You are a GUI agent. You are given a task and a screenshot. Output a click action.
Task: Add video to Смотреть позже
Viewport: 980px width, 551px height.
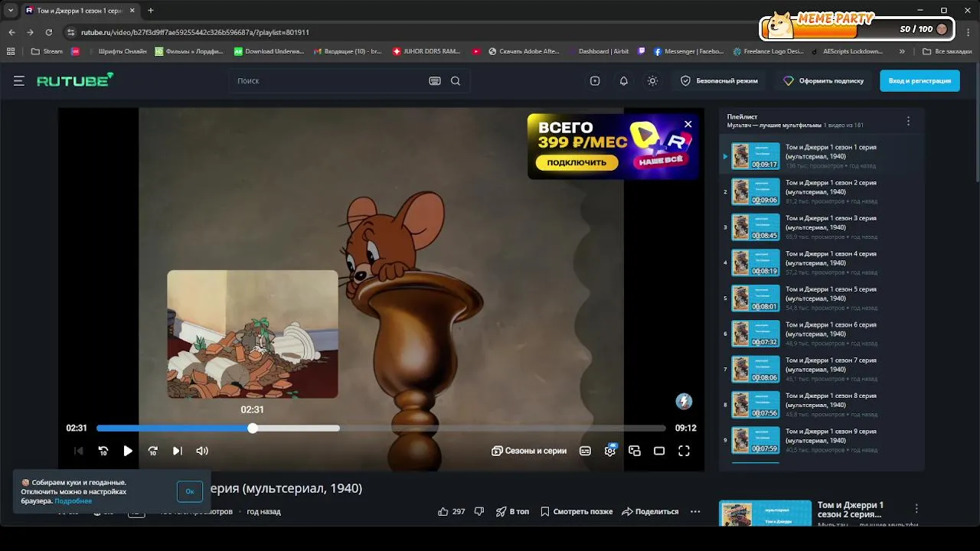pyautogui.click(x=577, y=511)
